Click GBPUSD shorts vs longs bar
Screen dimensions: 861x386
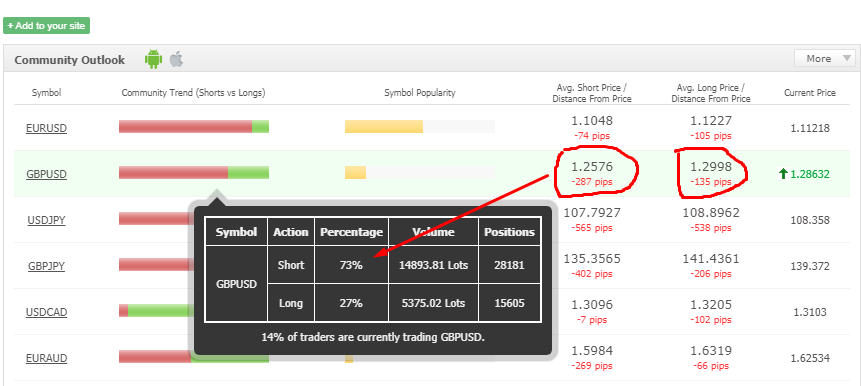tap(194, 172)
